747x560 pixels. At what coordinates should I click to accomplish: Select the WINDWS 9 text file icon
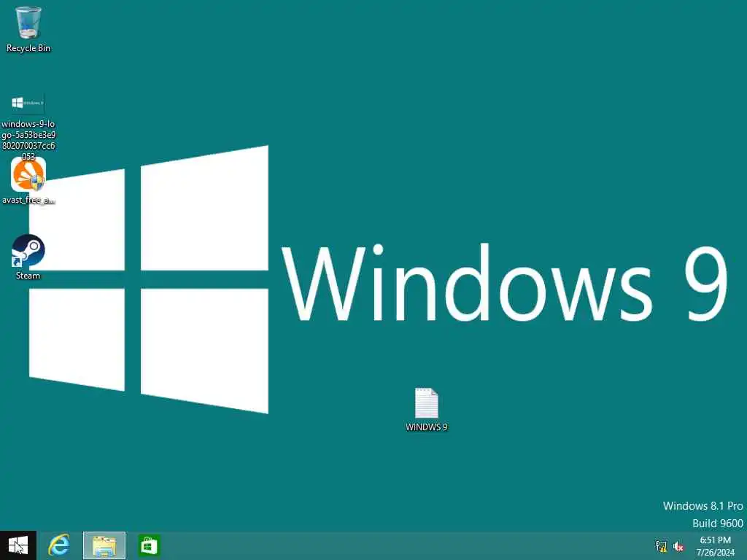click(x=426, y=402)
